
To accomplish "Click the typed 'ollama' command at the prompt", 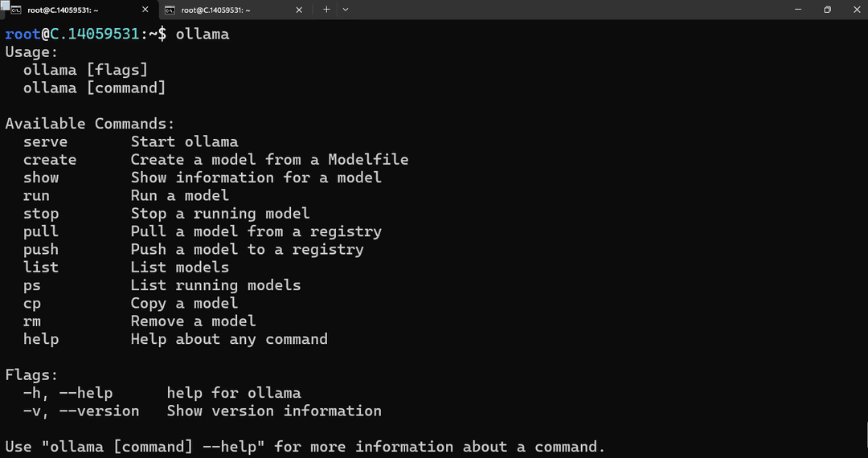I will 203,35.
